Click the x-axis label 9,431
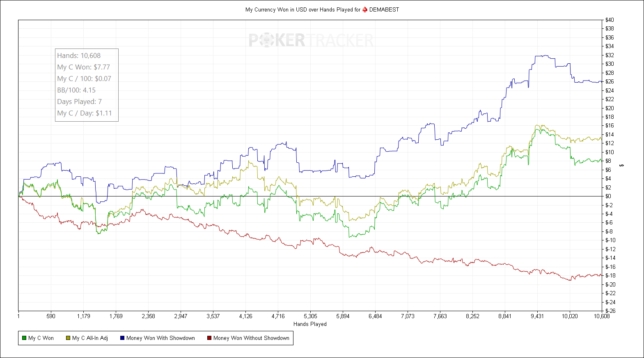 pos(537,316)
